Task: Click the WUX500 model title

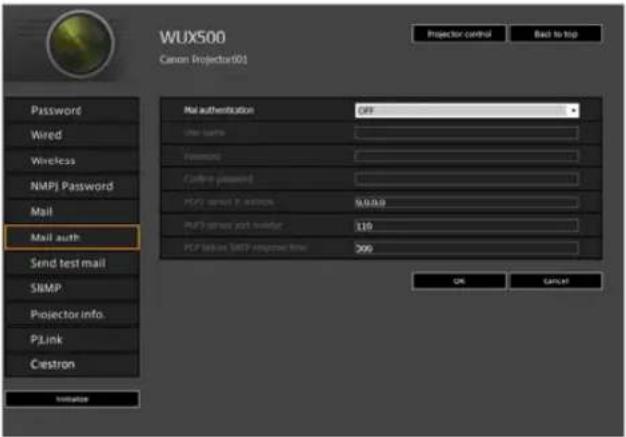Action: [192, 38]
